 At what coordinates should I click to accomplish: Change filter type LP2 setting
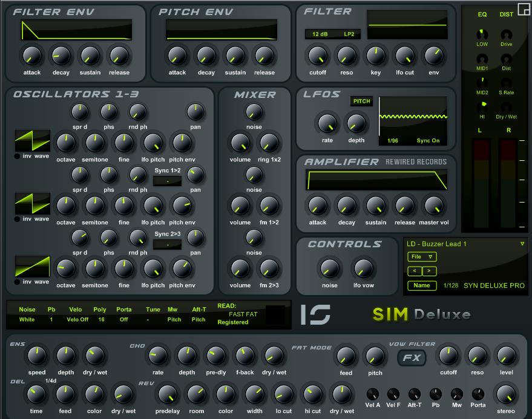pyautogui.click(x=349, y=34)
